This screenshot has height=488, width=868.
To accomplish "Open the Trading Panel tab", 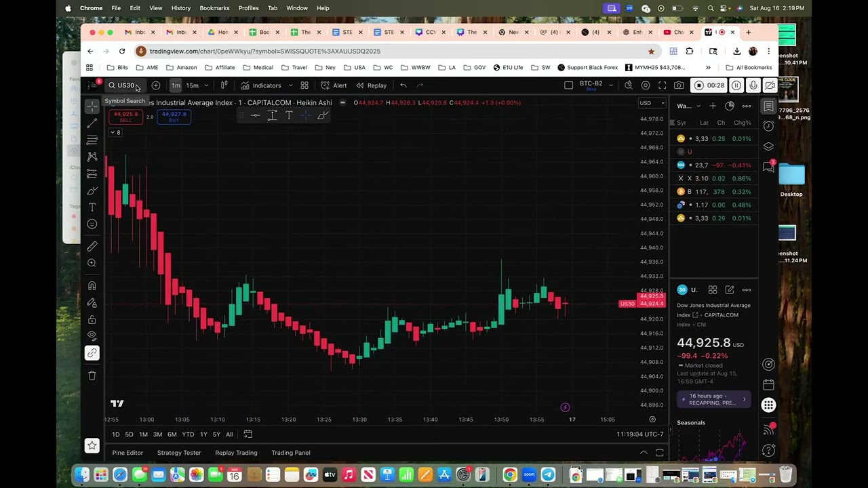I will (291, 453).
